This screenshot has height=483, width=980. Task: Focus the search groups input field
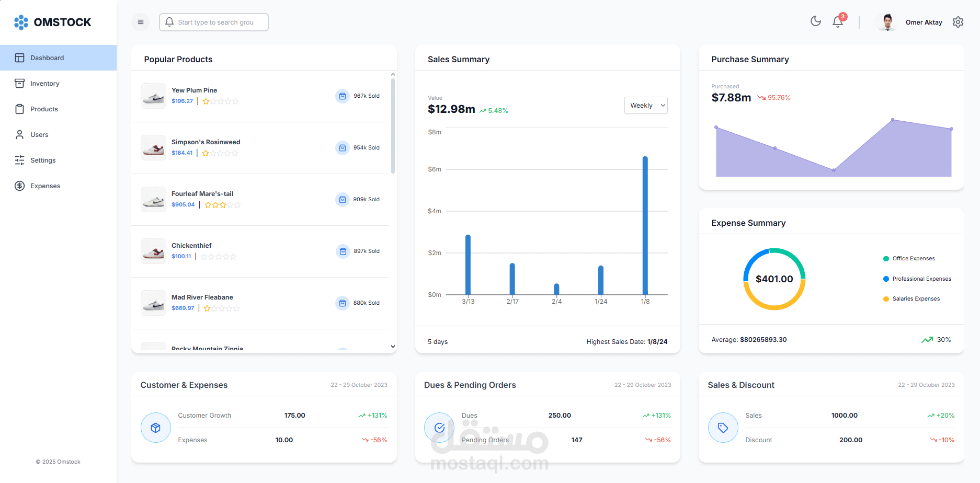(x=214, y=22)
